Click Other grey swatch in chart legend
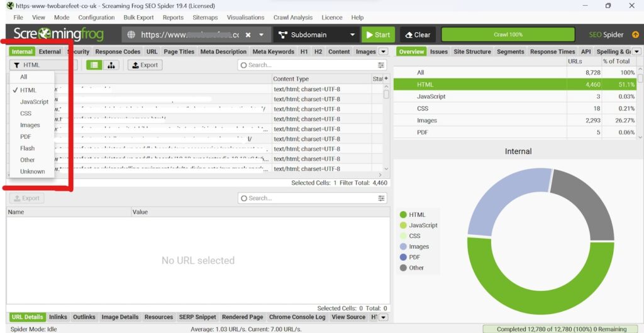The width and height of the screenshot is (644, 333). pyautogui.click(x=403, y=268)
